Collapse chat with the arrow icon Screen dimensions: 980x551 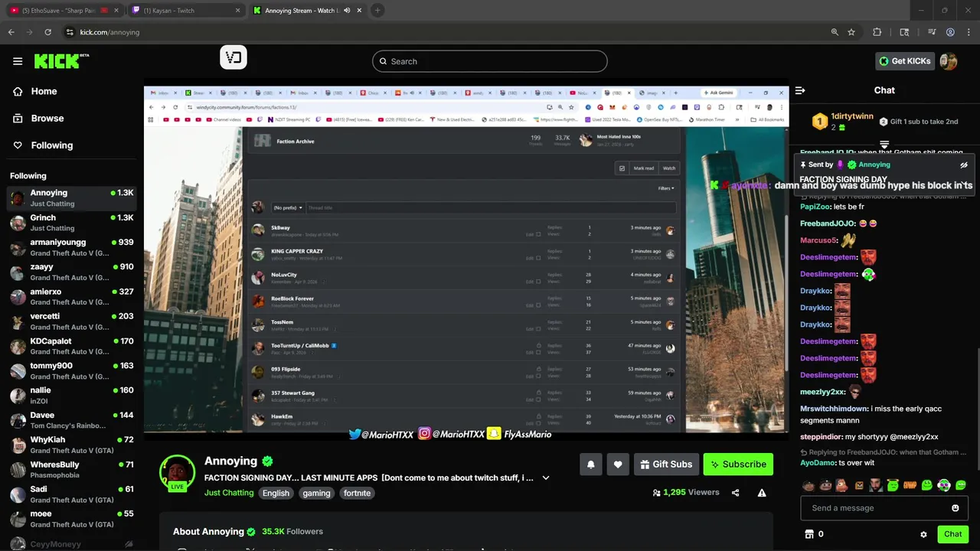tap(800, 90)
